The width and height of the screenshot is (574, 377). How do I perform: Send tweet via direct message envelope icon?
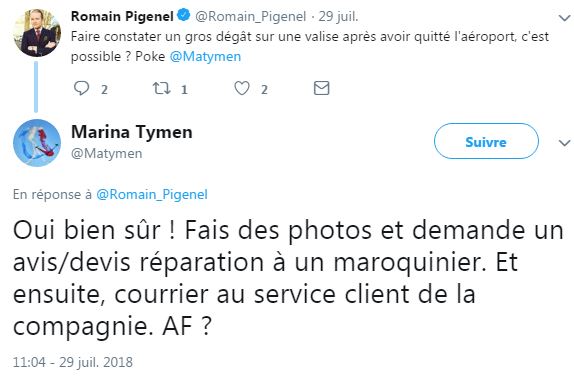pos(321,88)
